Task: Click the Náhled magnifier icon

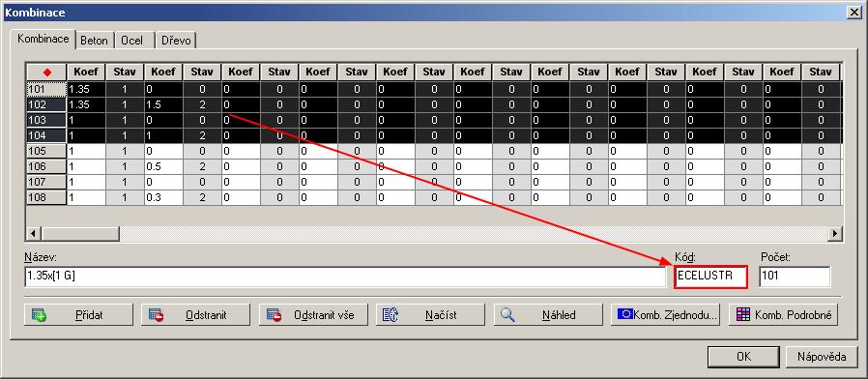Action: [x=507, y=315]
